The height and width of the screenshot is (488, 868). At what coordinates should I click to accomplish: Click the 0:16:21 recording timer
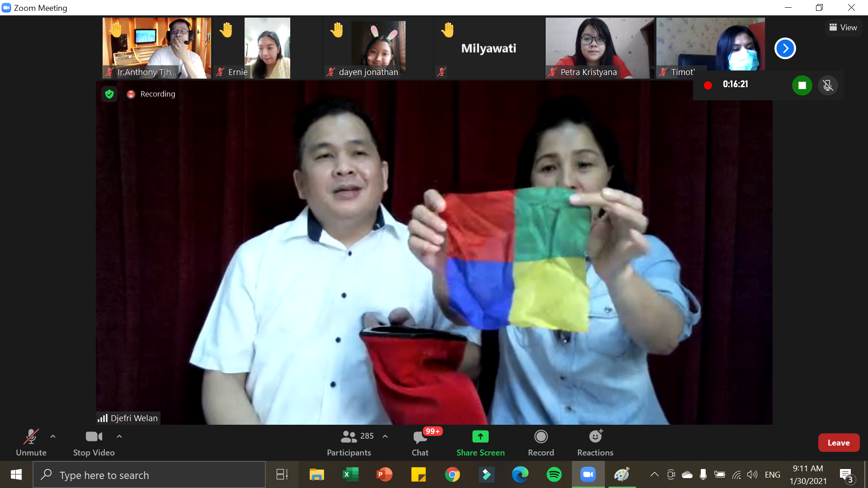click(736, 84)
